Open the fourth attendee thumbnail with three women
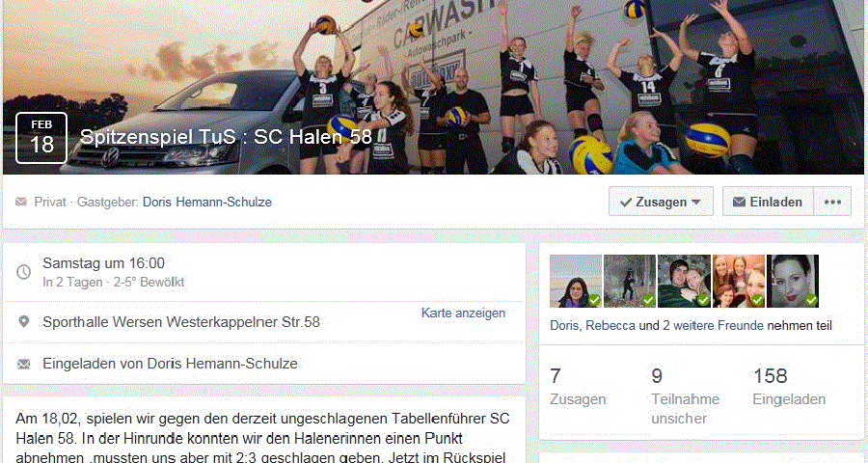868x463 pixels. [739, 281]
